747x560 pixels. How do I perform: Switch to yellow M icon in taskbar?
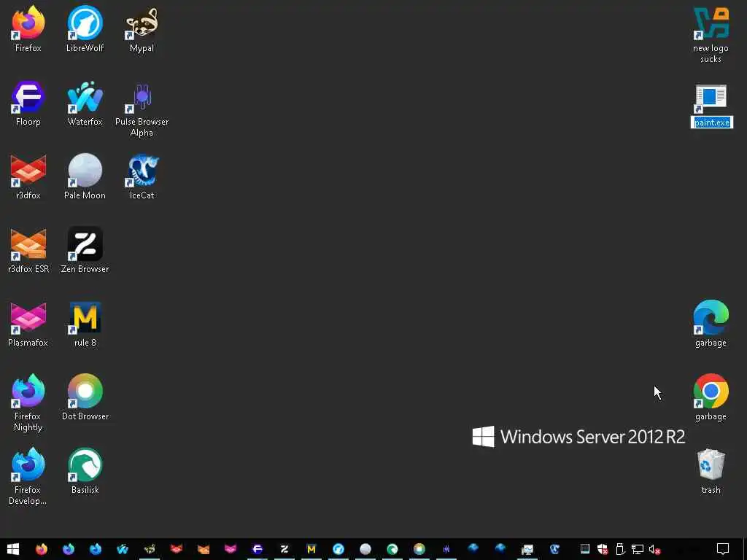point(311,549)
